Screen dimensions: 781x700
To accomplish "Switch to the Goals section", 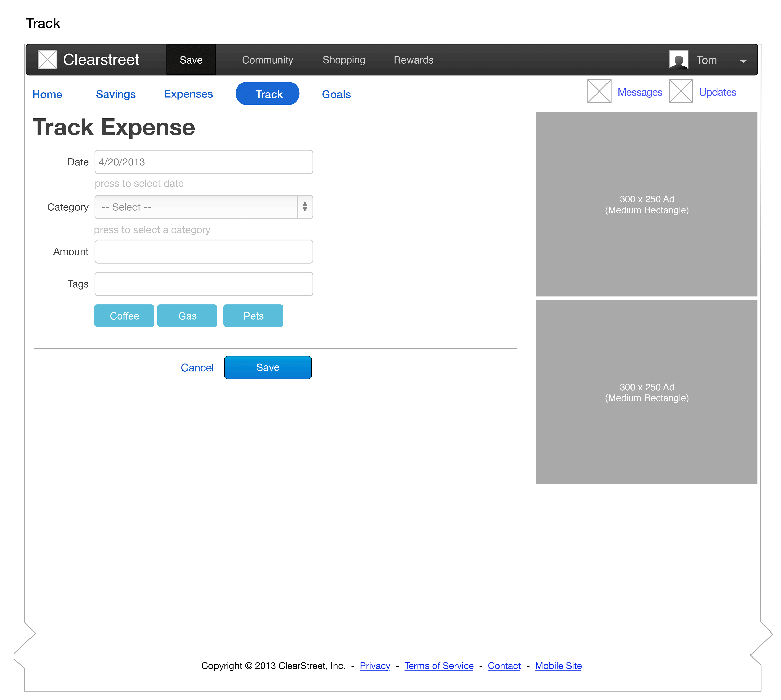I will (x=336, y=94).
